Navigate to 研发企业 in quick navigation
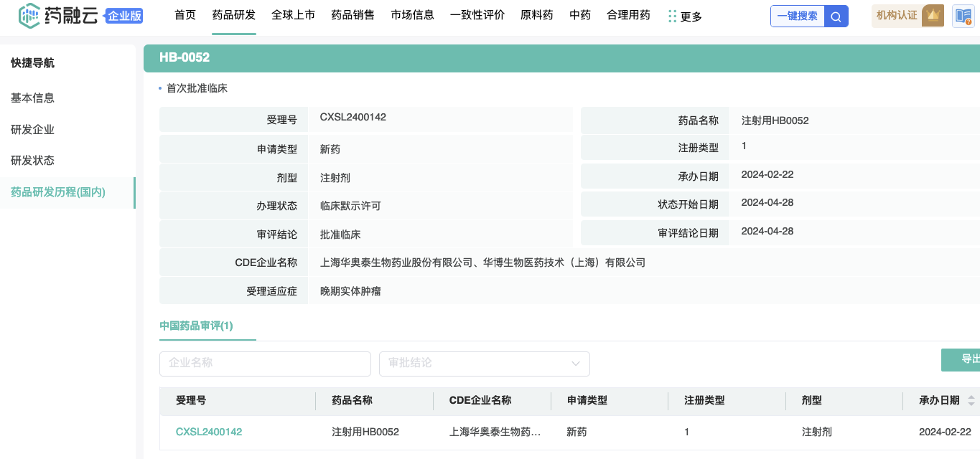Viewport: 980px width, 459px height. [x=32, y=130]
